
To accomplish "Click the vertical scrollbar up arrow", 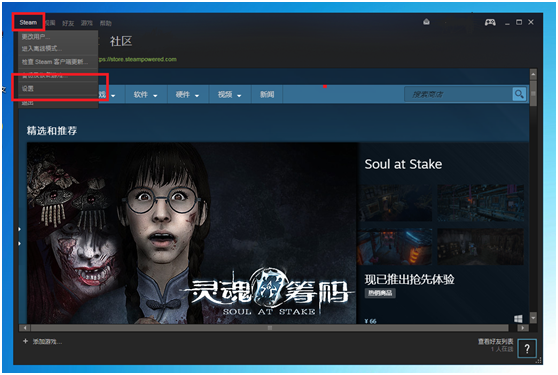I will pyautogui.click(x=533, y=74).
